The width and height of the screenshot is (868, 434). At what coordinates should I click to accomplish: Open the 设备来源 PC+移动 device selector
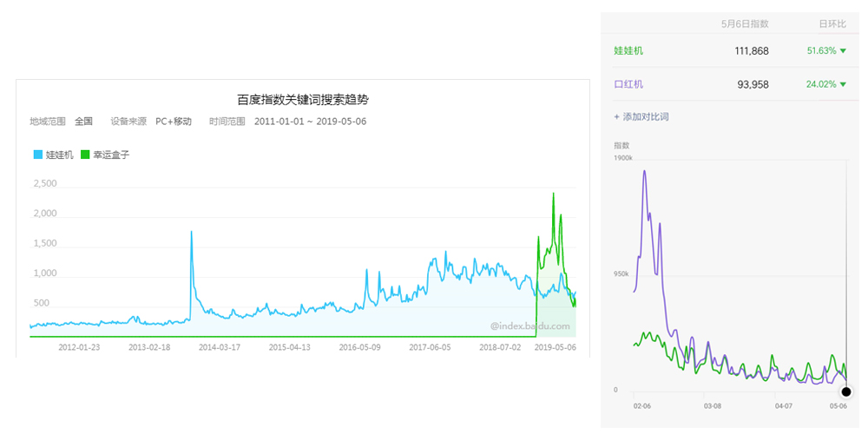point(173,122)
